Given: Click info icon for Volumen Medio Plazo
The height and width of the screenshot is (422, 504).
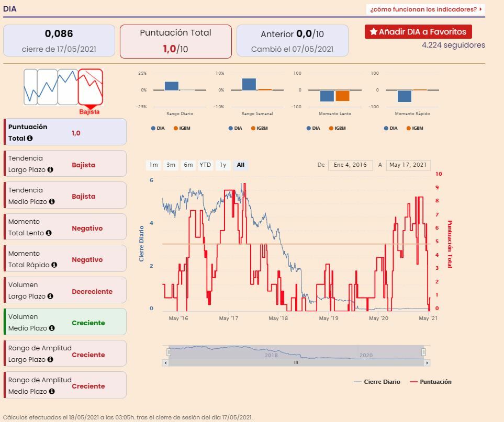Looking at the screenshot, I should coord(52,328).
